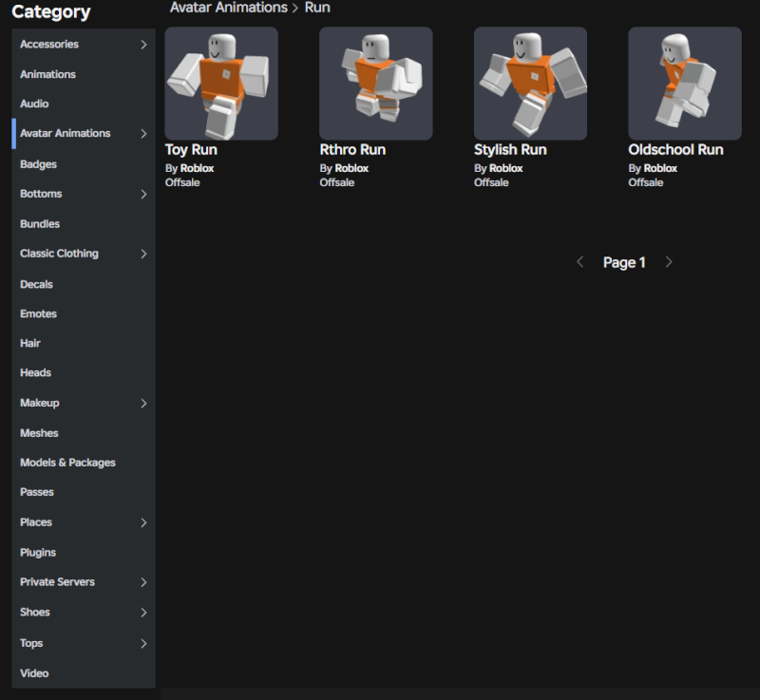760x700 pixels.
Task: Open Roblox creator link under Oldschool Run
Action: click(660, 168)
